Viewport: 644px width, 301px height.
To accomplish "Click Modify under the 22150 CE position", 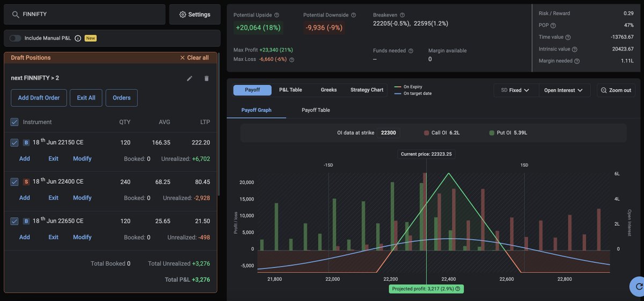I will click(x=82, y=159).
